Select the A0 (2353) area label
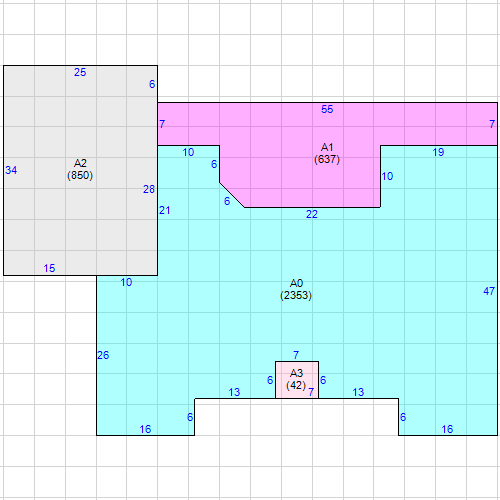The height and width of the screenshot is (500, 500). click(296, 289)
